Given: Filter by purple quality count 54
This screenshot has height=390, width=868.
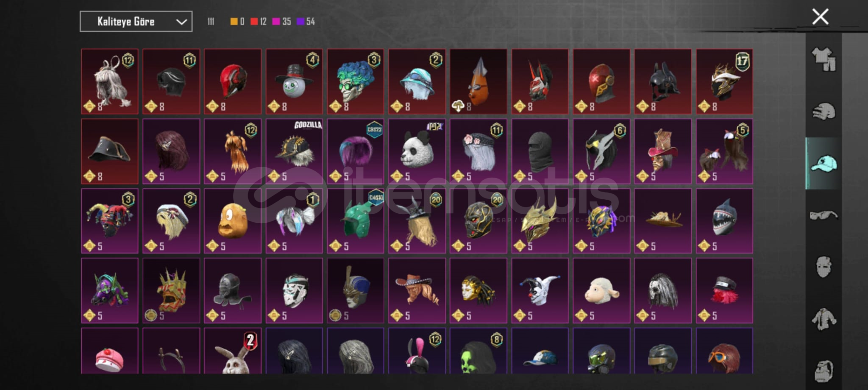Looking at the screenshot, I should pyautogui.click(x=306, y=21).
